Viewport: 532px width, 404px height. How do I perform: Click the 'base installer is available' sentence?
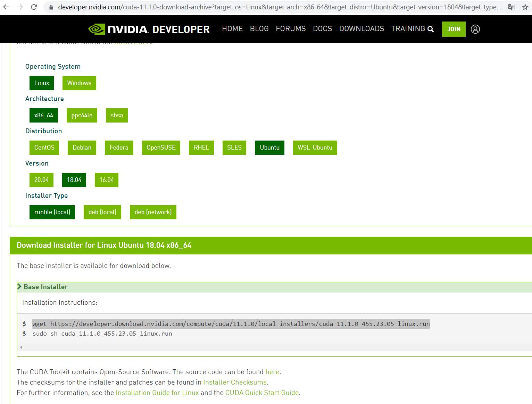click(x=94, y=266)
